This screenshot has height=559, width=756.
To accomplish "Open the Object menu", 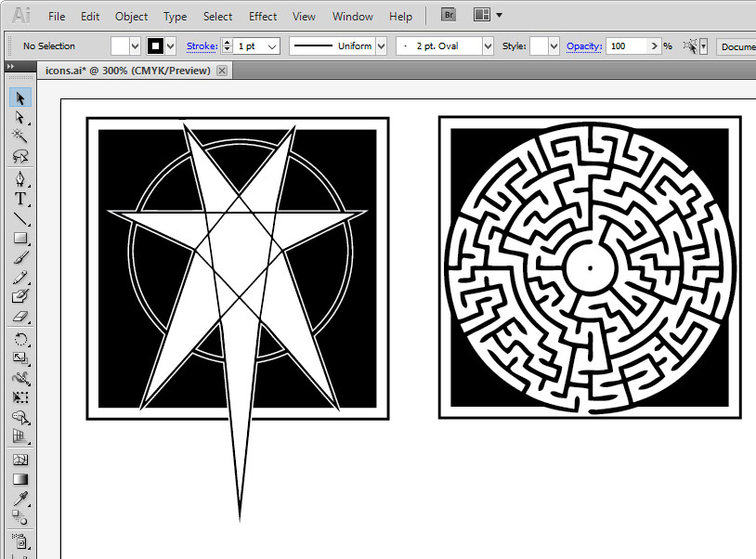I will [x=131, y=17].
